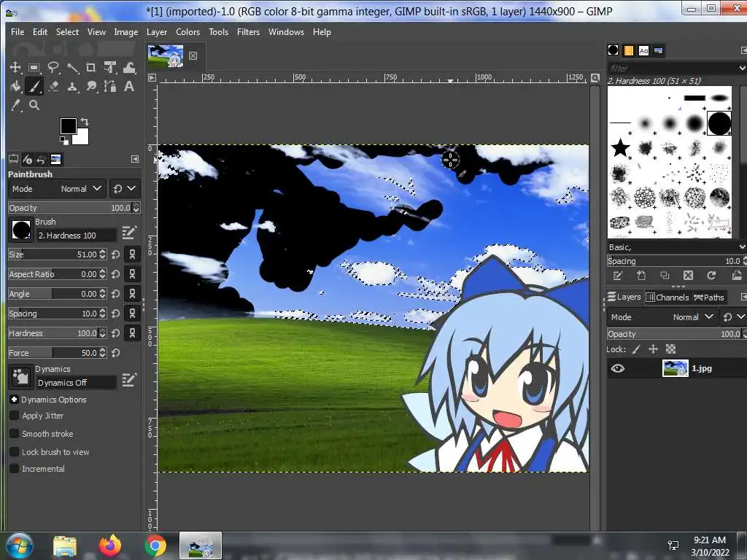The image size is (747, 560).
Task: Toggle link Spacing to brush default
Action: pos(132,314)
